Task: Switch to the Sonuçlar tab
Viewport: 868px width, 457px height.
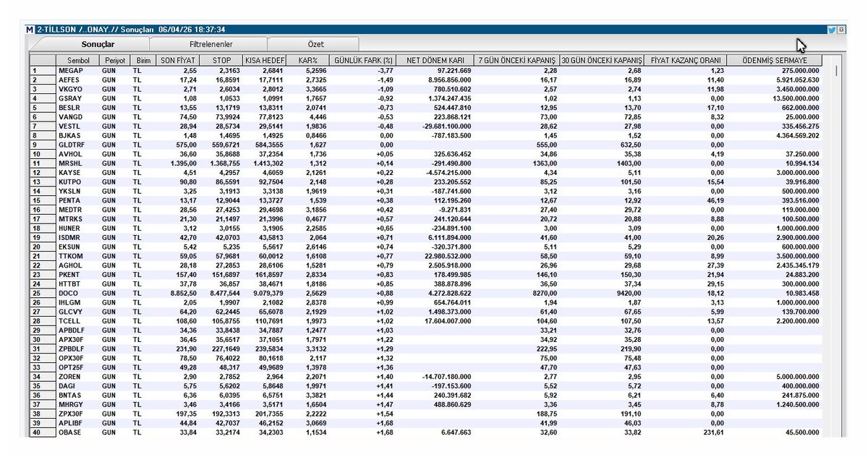Action: 96,44
